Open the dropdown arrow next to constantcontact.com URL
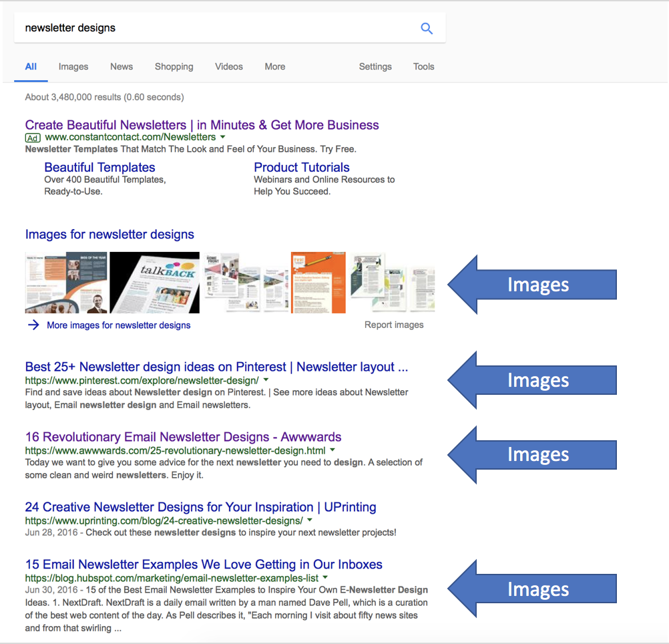 [223, 136]
